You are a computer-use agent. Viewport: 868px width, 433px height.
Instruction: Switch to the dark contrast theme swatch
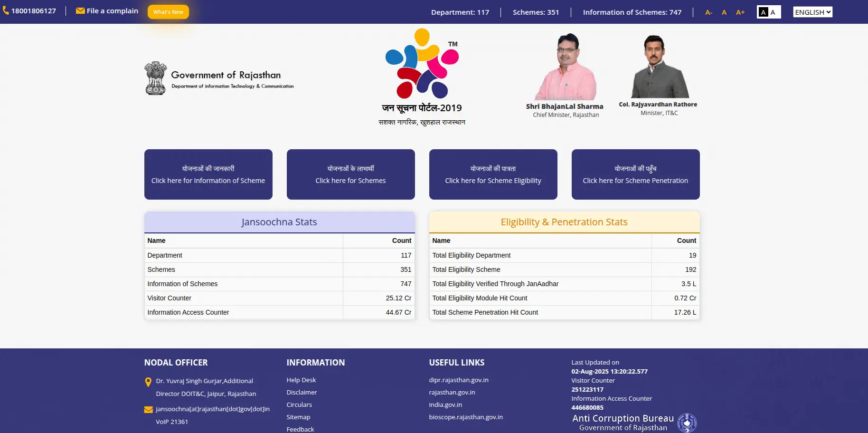[x=763, y=12]
